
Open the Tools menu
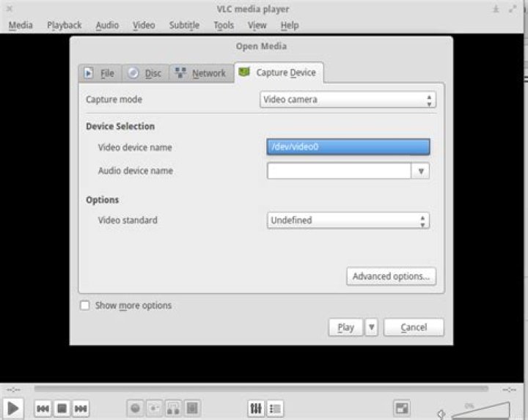[x=224, y=25]
